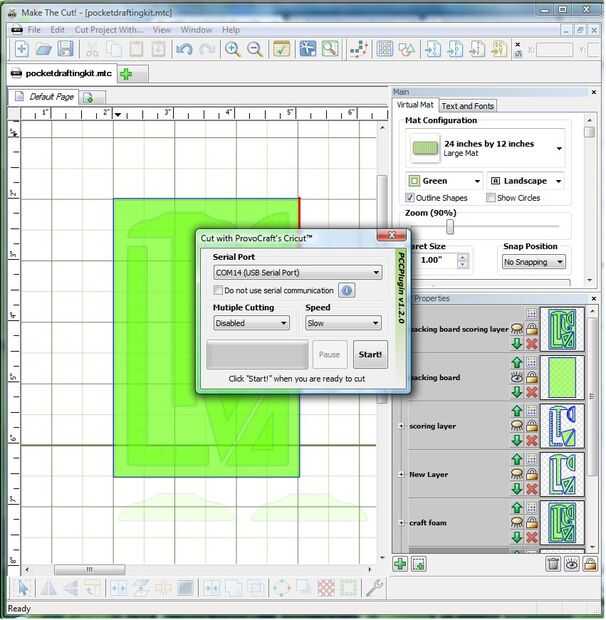Image resolution: width=606 pixels, height=620 pixels.
Task: Click the serial communication info icon
Action: click(x=346, y=291)
